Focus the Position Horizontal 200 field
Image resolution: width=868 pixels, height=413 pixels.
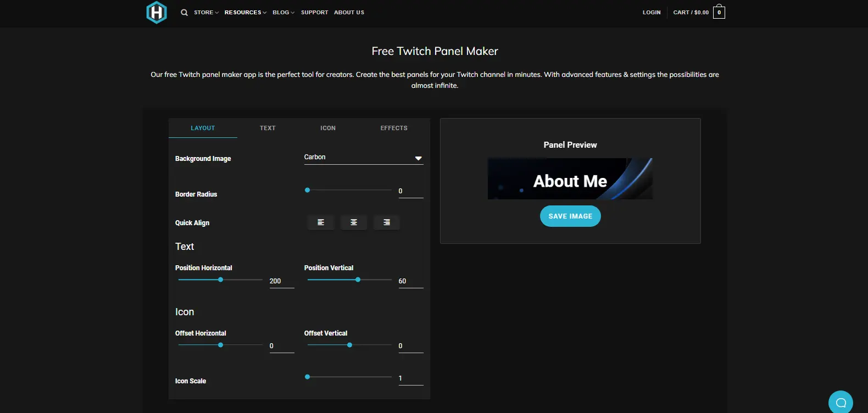point(282,281)
